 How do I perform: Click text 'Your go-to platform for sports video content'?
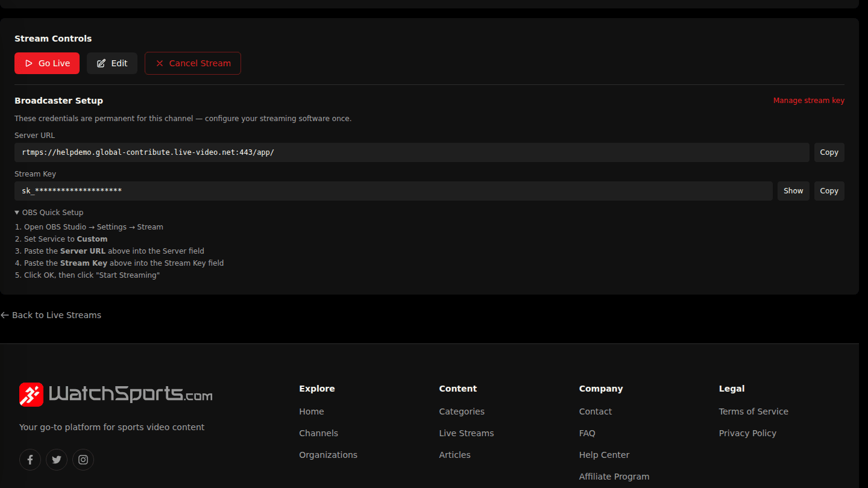pyautogui.click(x=112, y=427)
